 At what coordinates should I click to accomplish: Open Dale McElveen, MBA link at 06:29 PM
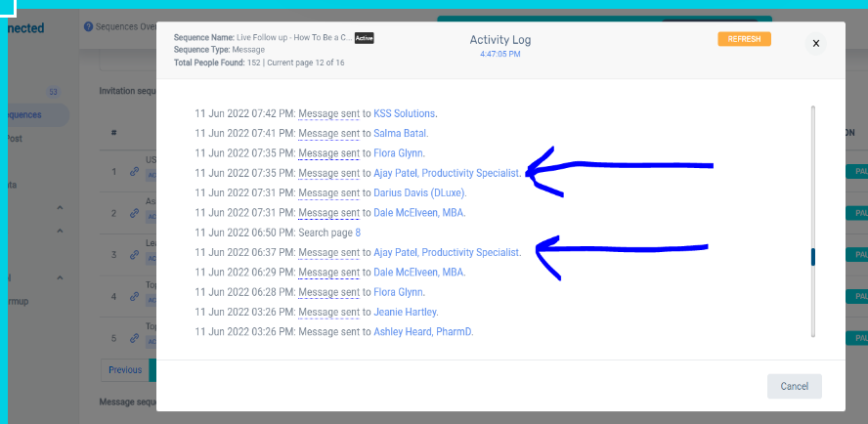click(418, 273)
